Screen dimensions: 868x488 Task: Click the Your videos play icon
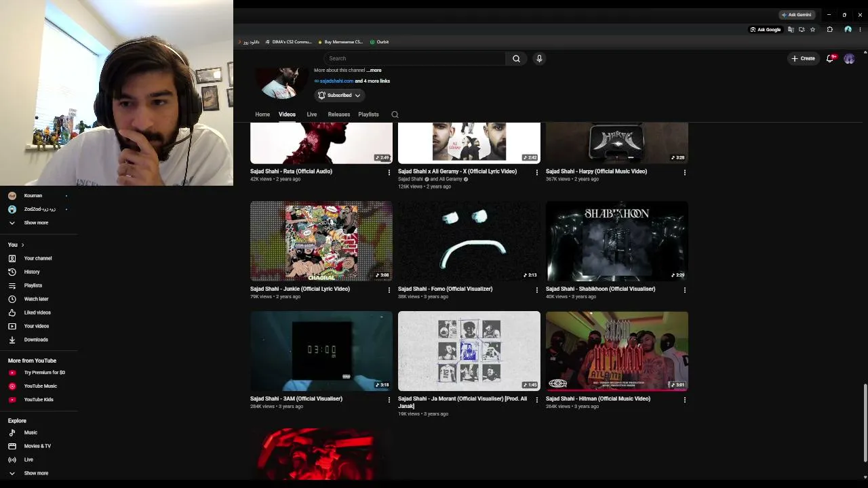click(x=12, y=326)
